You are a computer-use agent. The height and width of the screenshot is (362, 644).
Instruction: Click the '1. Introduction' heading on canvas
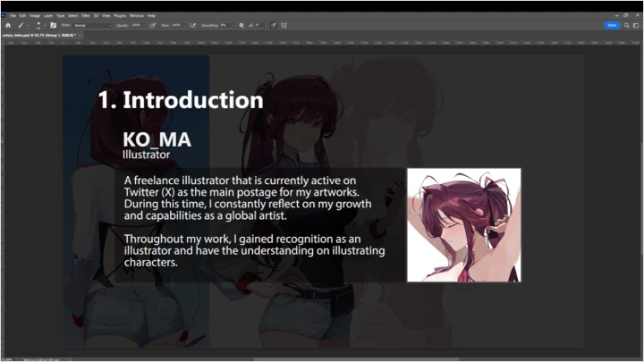tap(181, 100)
